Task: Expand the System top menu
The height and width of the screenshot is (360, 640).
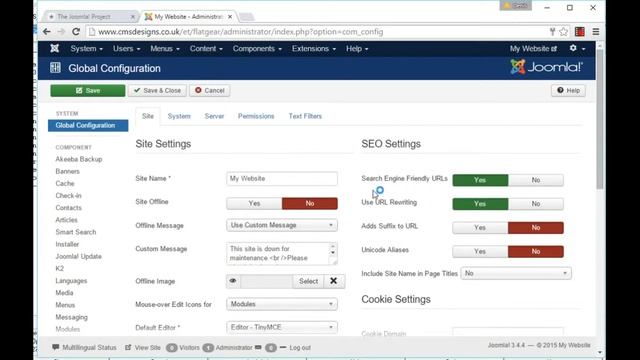Action: [x=86, y=49]
